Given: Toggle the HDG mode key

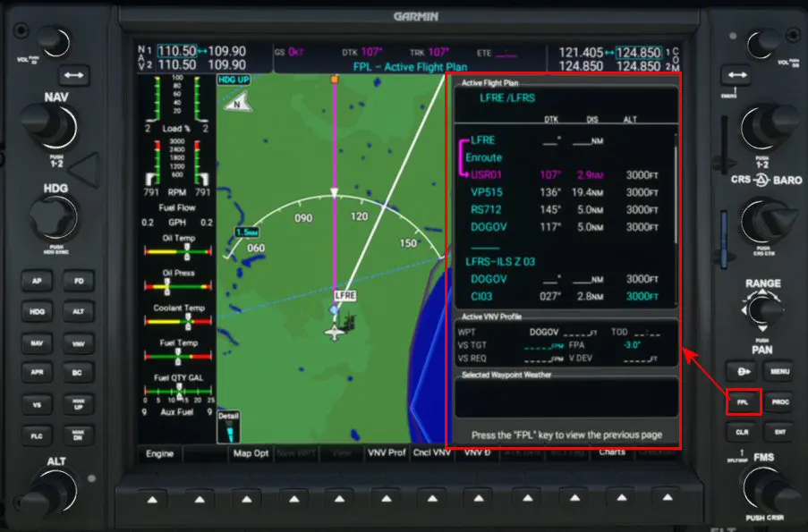Looking at the screenshot, I should pyautogui.click(x=37, y=312).
